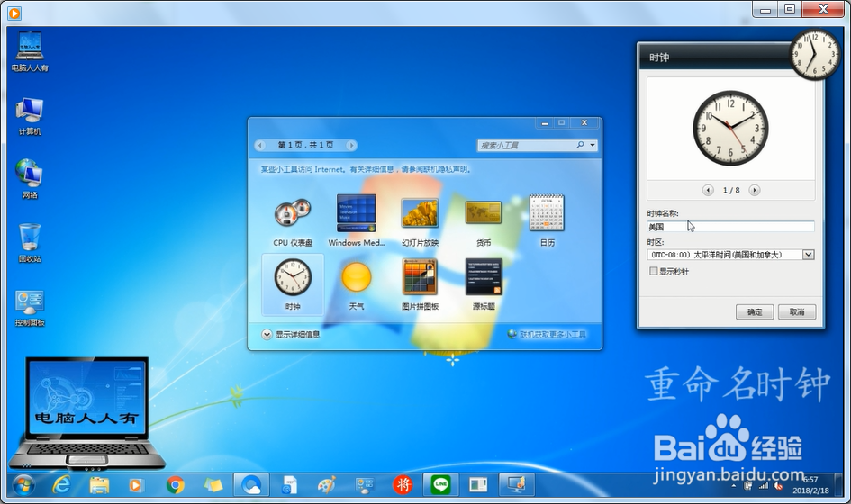The height and width of the screenshot is (504, 851).
Task: Select the Windows Media Center gadget
Action: 357,221
